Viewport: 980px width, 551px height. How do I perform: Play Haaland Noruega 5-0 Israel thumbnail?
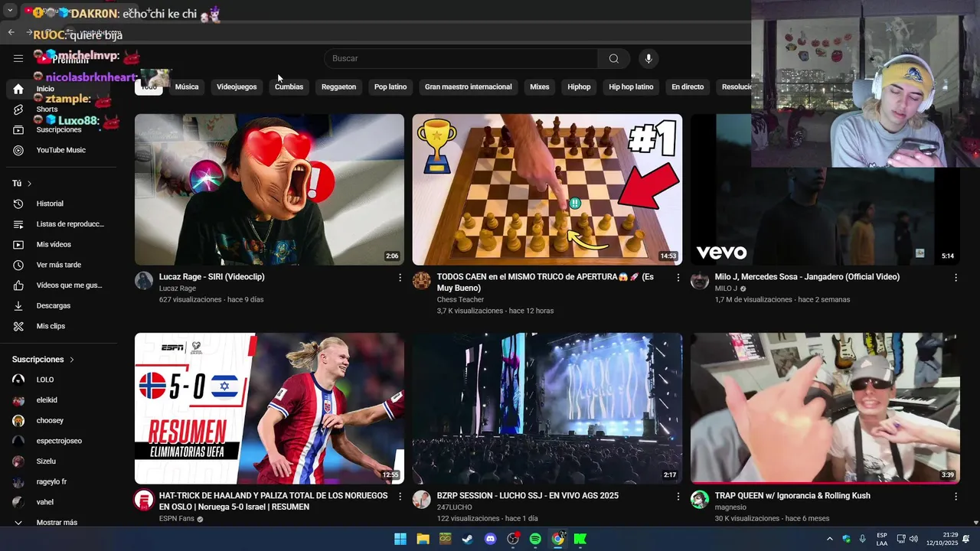269,409
